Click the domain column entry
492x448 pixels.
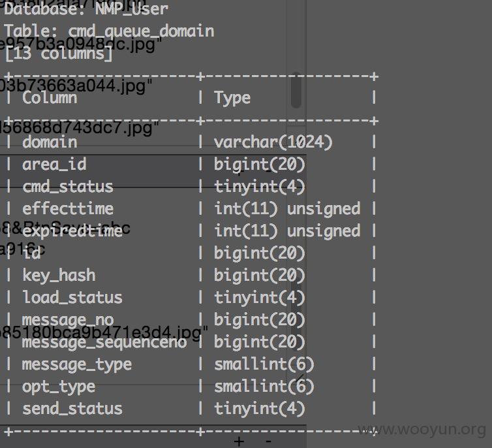point(50,142)
